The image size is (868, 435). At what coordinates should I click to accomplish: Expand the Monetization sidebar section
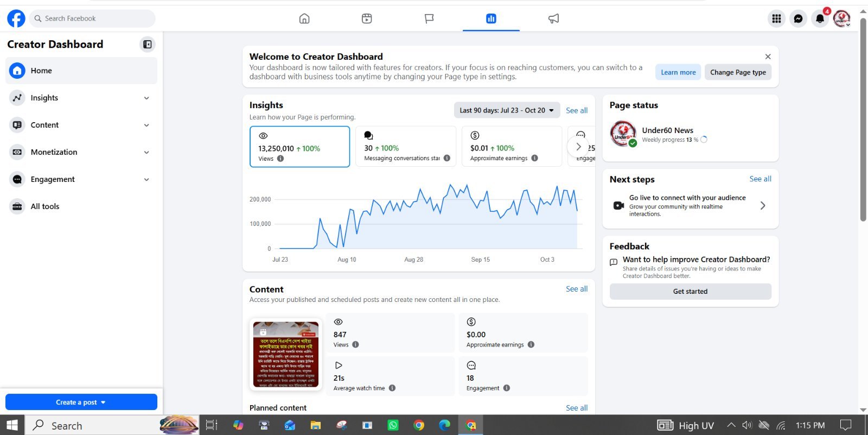(x=81, y=152)
